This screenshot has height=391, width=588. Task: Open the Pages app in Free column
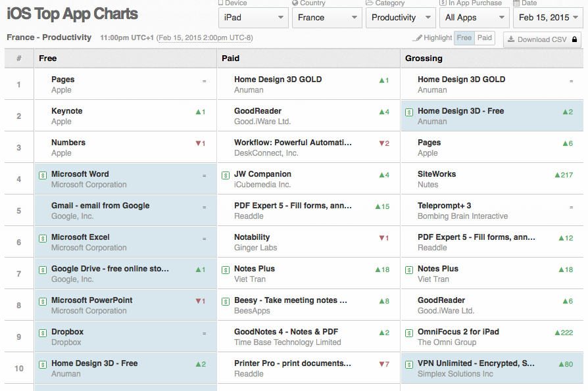click(63, 80)
